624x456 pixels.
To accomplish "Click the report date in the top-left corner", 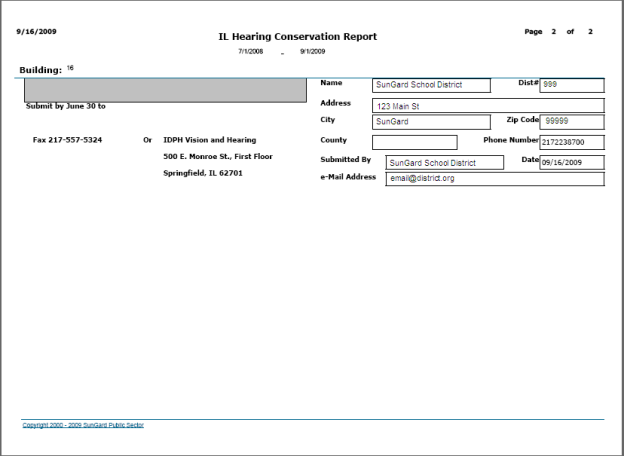I will point(37,31).
